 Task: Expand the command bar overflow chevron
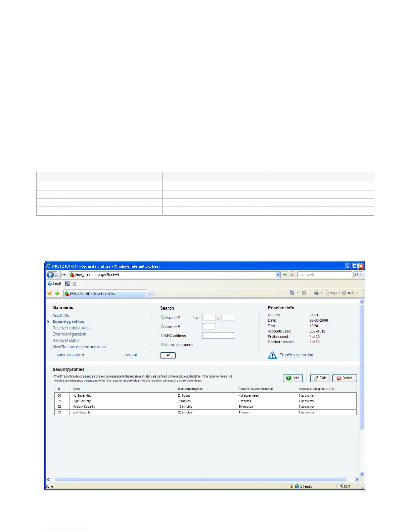coord(362,291)
